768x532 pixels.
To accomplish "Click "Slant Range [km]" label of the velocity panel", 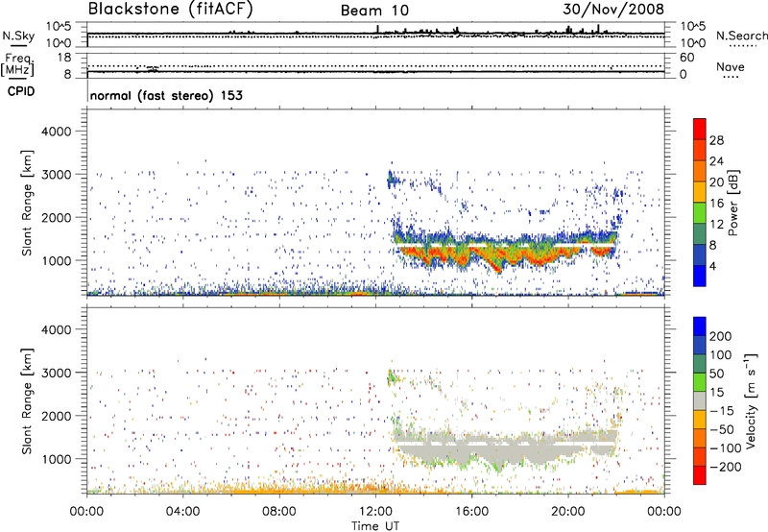I will (27, 401).
